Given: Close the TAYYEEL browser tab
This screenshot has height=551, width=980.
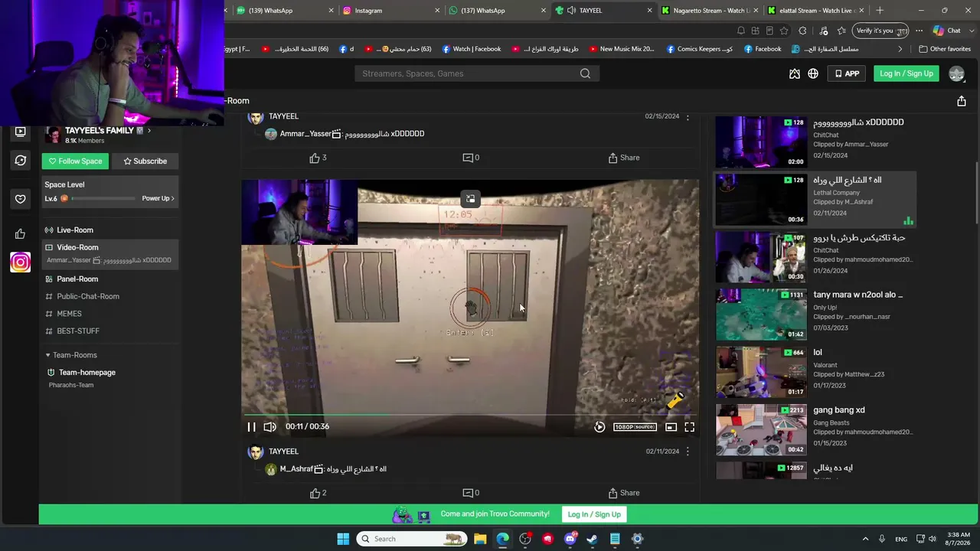Looking at the screenshot, I should [649, 11].
